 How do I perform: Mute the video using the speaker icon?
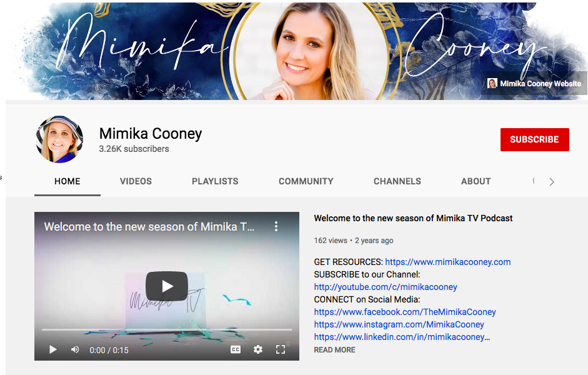pyautogui.click(x=75, y=349)
